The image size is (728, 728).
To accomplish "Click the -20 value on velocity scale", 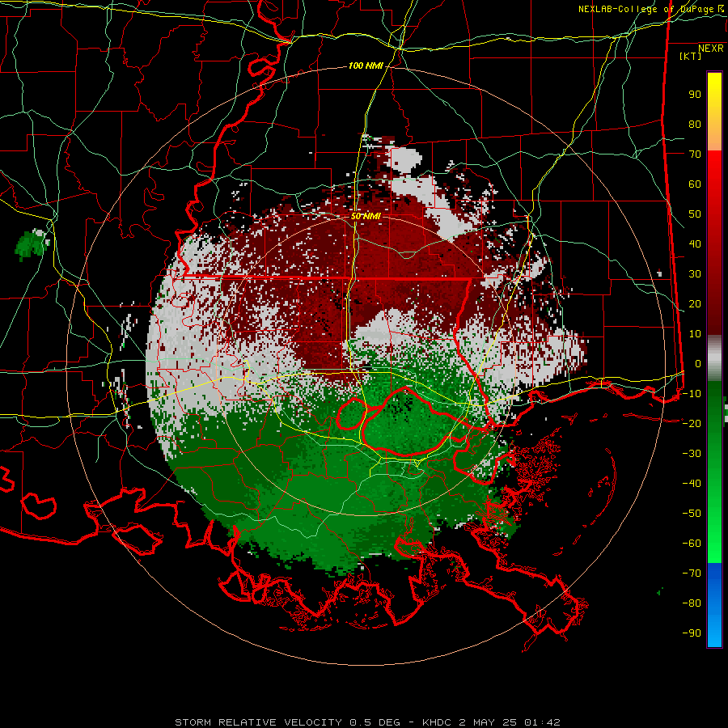I will pos(692,424).
